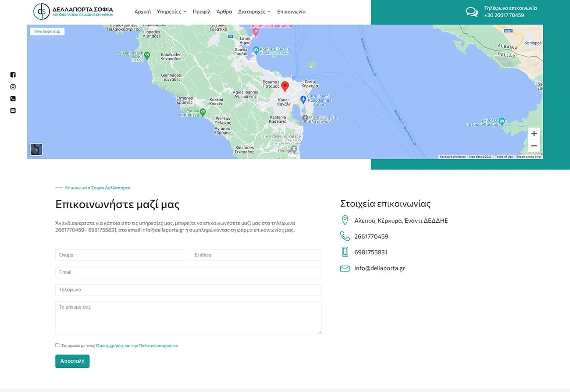This screenshot has width=570, height=392.
Task: Click the red location pin on the map
Action: pos(285,86)
